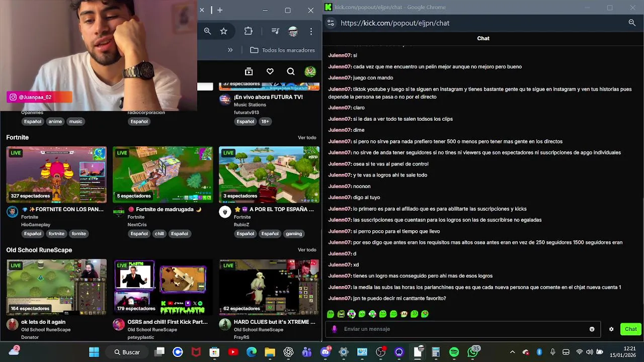Viewport: 644px width, 362px height.
Task: Open WhatsApp taskbar icon
Action: tap(472, 352)
